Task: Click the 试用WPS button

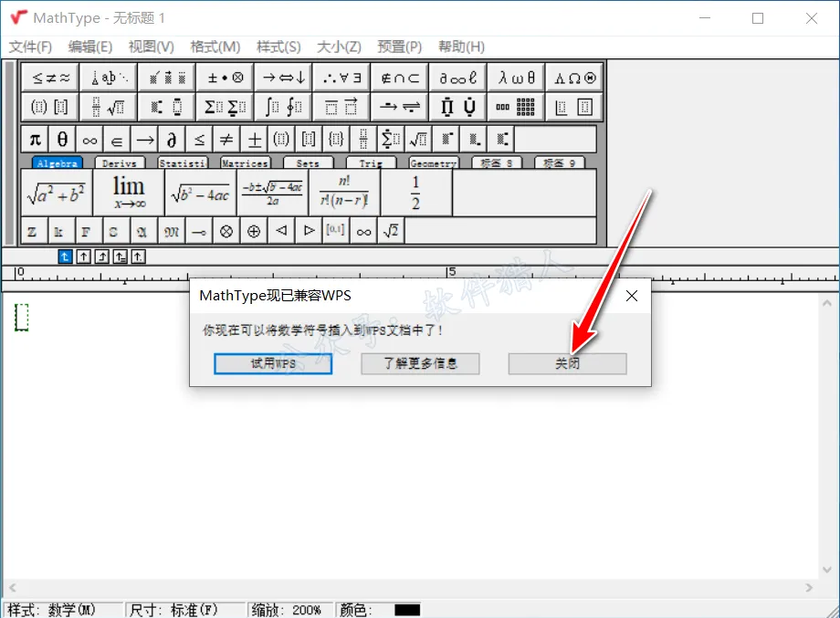Action: pyautogui.click(x=273, y=363)
